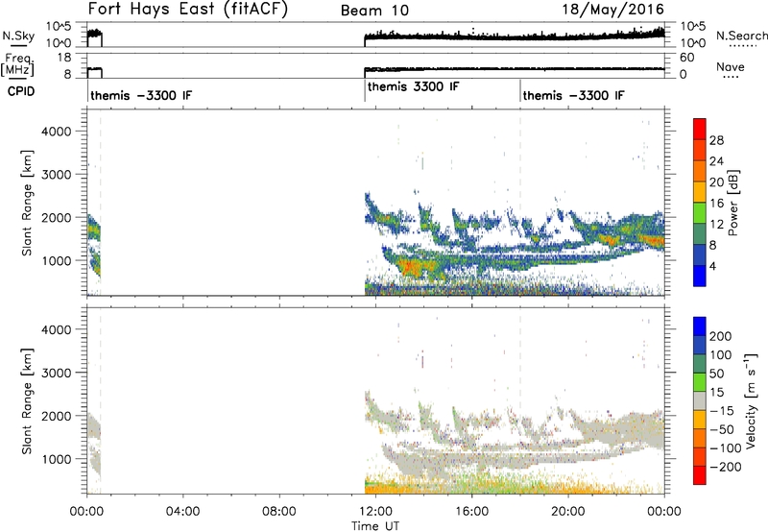Click the 'N.Search' legend label

742,36
